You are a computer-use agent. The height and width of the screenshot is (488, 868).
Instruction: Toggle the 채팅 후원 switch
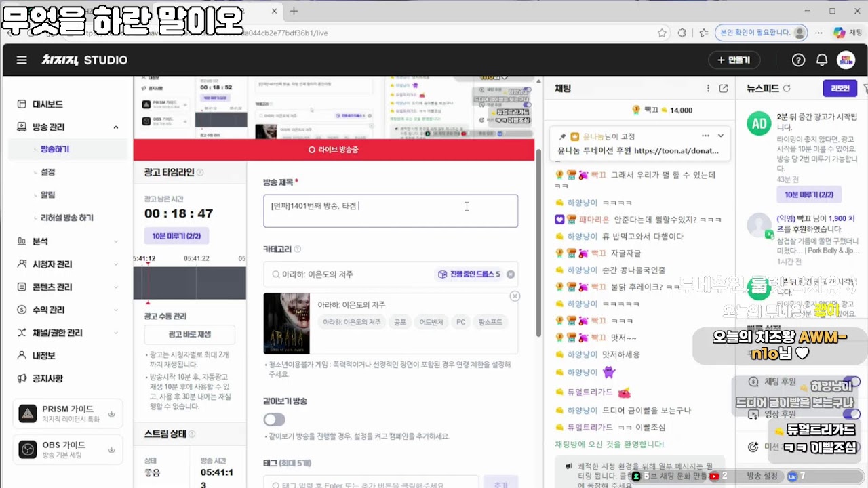click(851, 382)
